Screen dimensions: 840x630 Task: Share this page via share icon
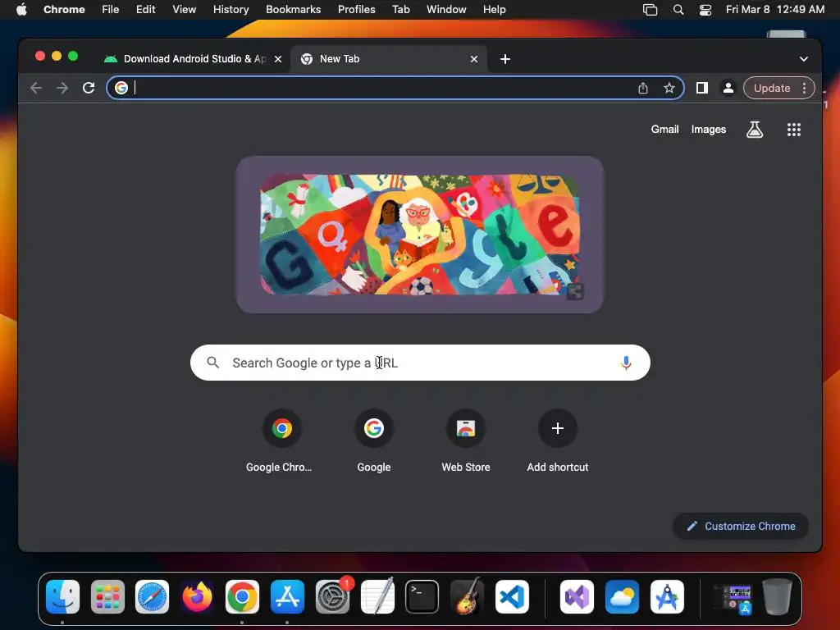coord(643,88)
